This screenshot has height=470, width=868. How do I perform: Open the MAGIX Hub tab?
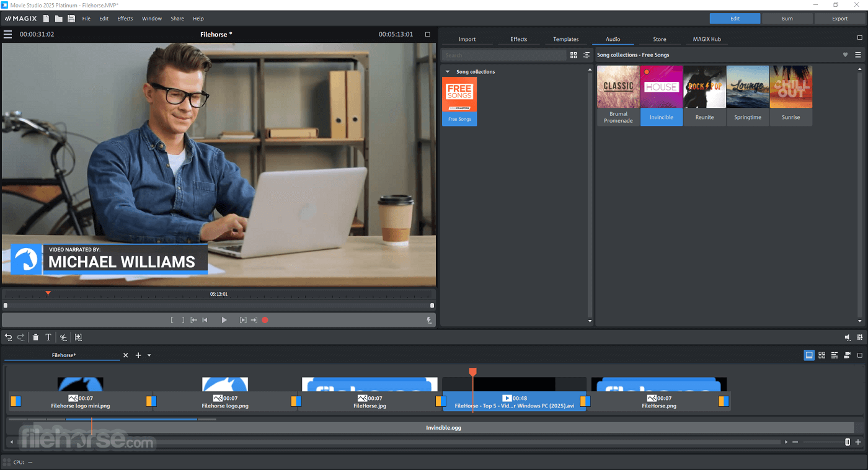tap(707, 39)
